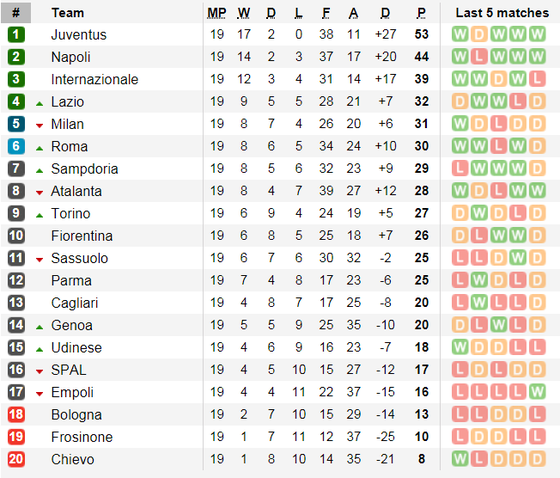Image resolution: width=560 pixels, height=478 pixels.
Task: Open the Sampdoria team link
Action: click(x=84, y=169)
